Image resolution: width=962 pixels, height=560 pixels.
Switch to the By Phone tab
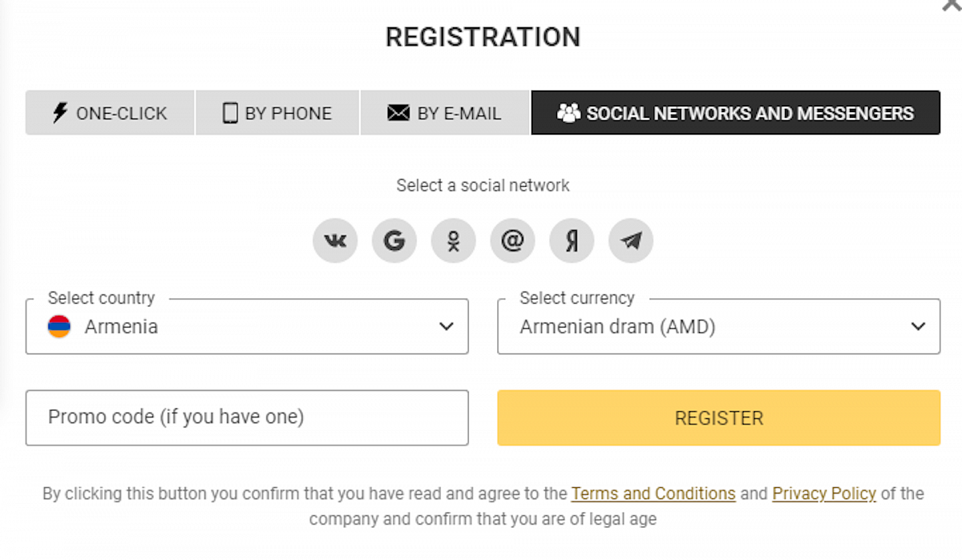click(x=277, y=113)
